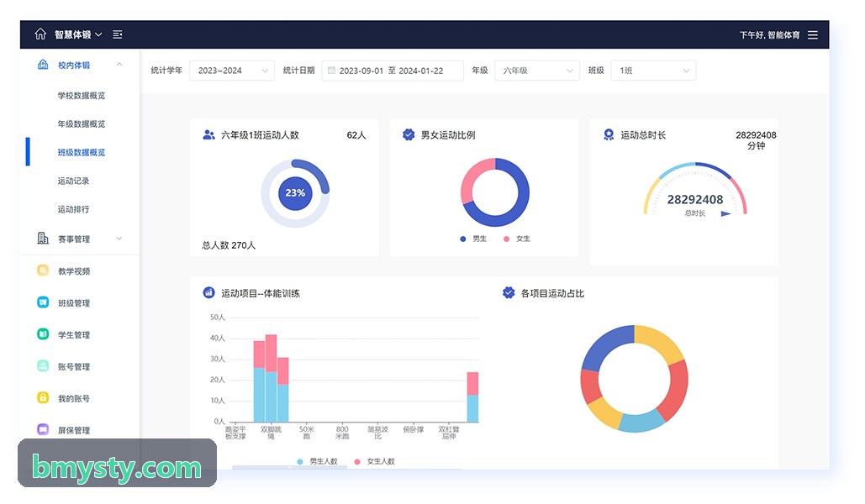865x504 pixels.
Task: Open the 智慧体锻 app switcher dropdown
Action: [x=78, y=34]
